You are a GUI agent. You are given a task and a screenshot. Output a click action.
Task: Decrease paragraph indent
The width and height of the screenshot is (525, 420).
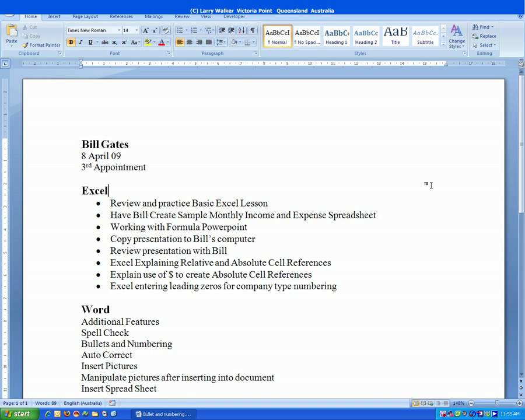coord(222,30)
